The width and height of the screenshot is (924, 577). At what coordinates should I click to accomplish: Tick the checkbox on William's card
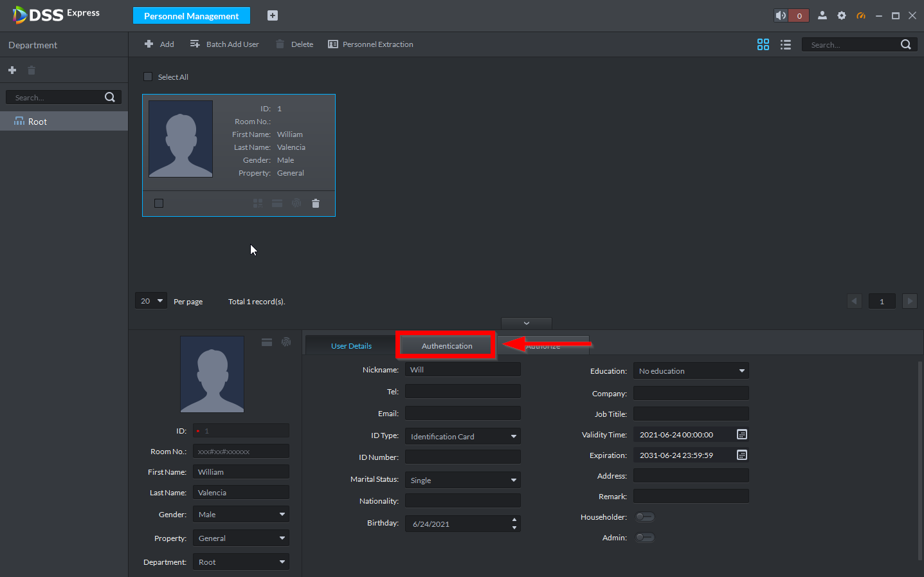(159, 203)
